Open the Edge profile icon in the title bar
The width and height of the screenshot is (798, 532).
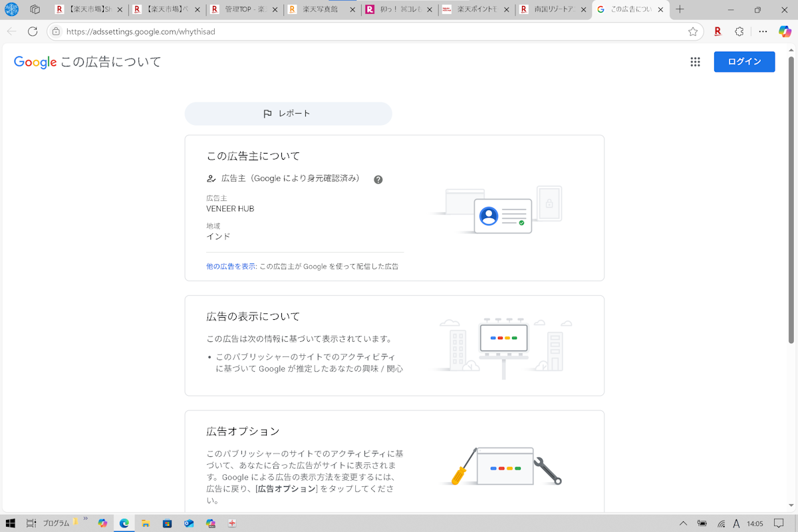coord(12,9)
